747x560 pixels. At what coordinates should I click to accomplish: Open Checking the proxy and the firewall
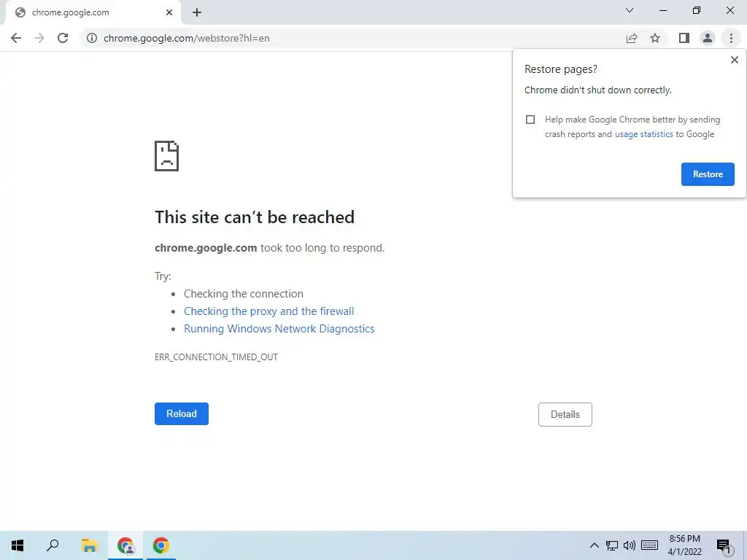coord(268,311)
